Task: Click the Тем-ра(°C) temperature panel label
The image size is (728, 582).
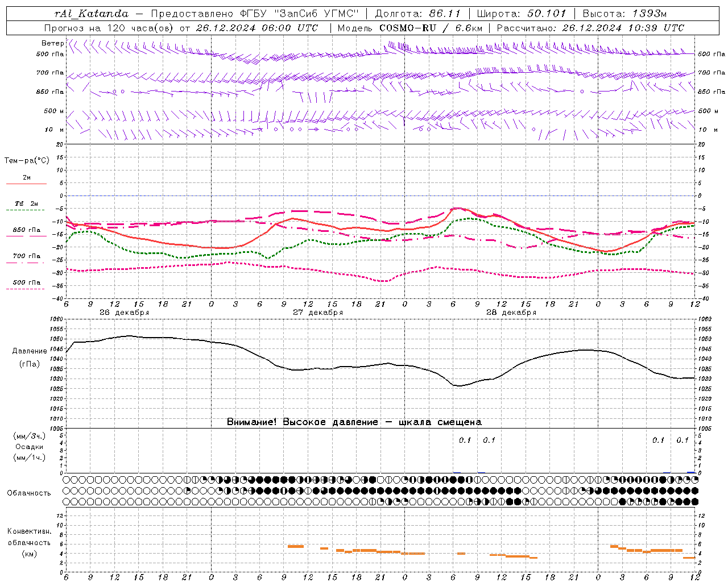Action: coord(27,161)
